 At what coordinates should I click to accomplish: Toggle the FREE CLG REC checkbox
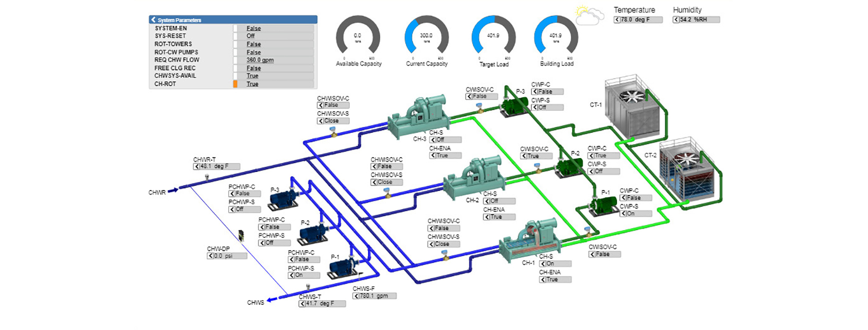coord(236,68)
